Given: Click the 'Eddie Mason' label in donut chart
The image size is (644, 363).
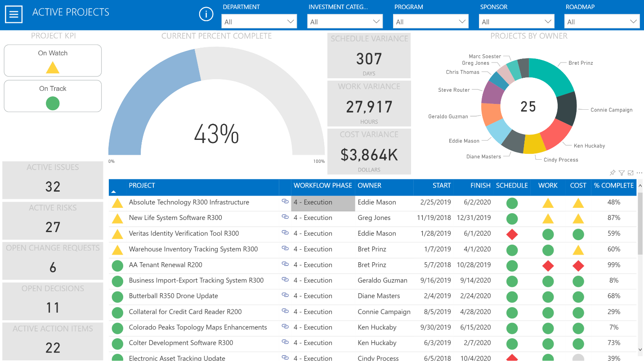Looking at the screenshot, I should click(464, 141).
